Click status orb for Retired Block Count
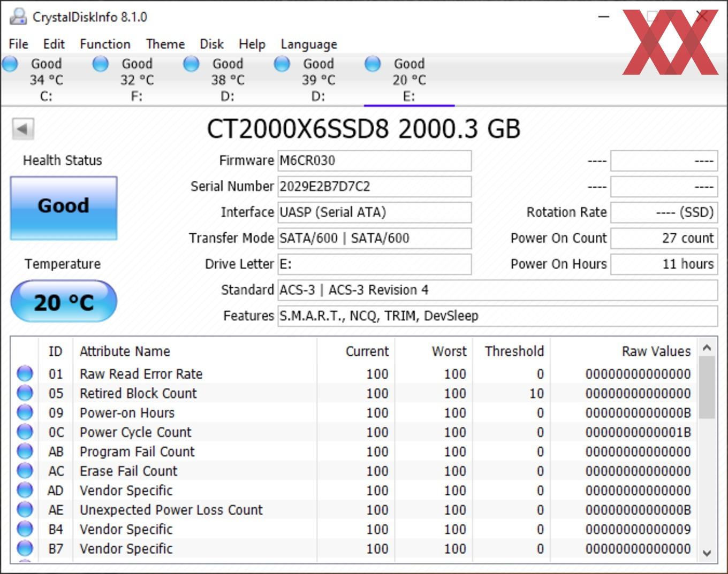Image resolution: width=728 pixels, height=574 pixels. click(25, 393)
